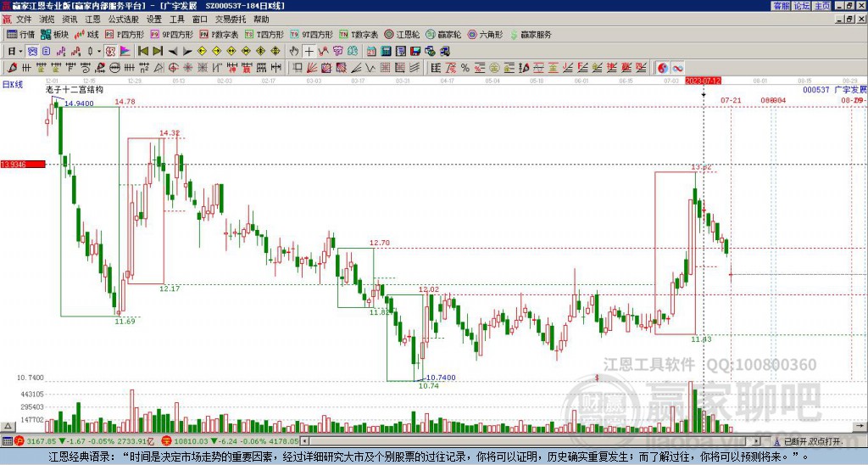Screen dimensions: 868x465
Task: Open the 9P四方形 tool
Action: click(x=171, y=34)
